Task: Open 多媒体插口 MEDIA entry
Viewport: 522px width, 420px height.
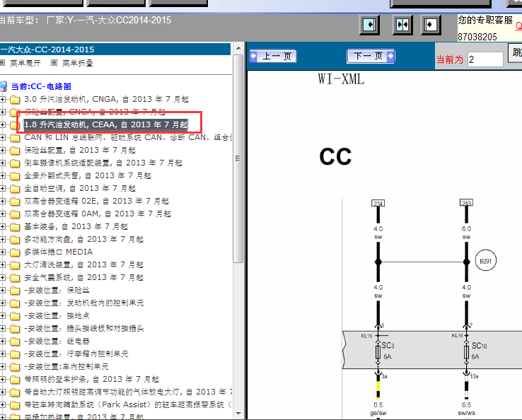Action: coord(58,252)
